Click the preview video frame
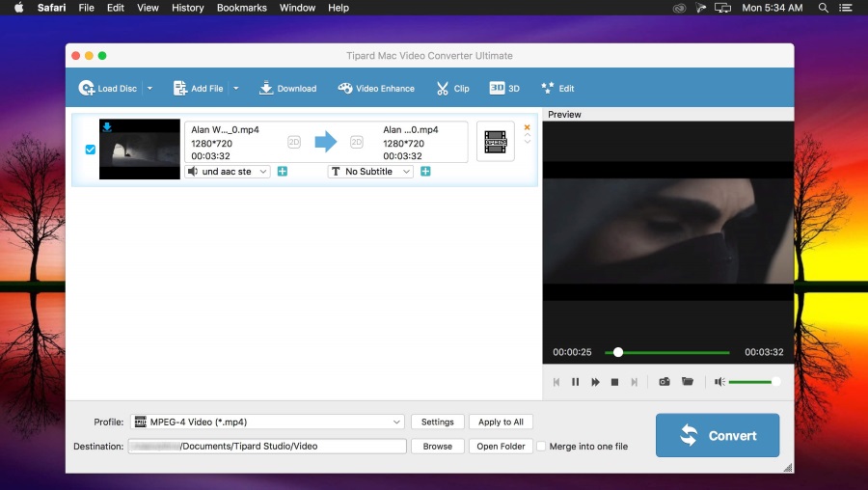 [x=668, y=231]
